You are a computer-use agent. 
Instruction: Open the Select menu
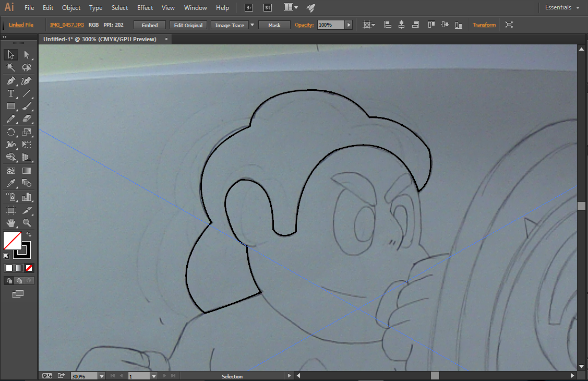pyautogui.click(x=119, y=7)
